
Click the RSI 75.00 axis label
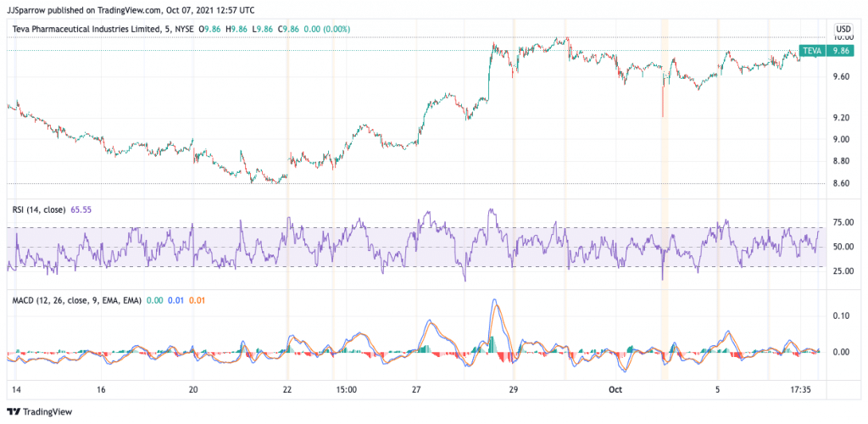[x=843, y=222]
